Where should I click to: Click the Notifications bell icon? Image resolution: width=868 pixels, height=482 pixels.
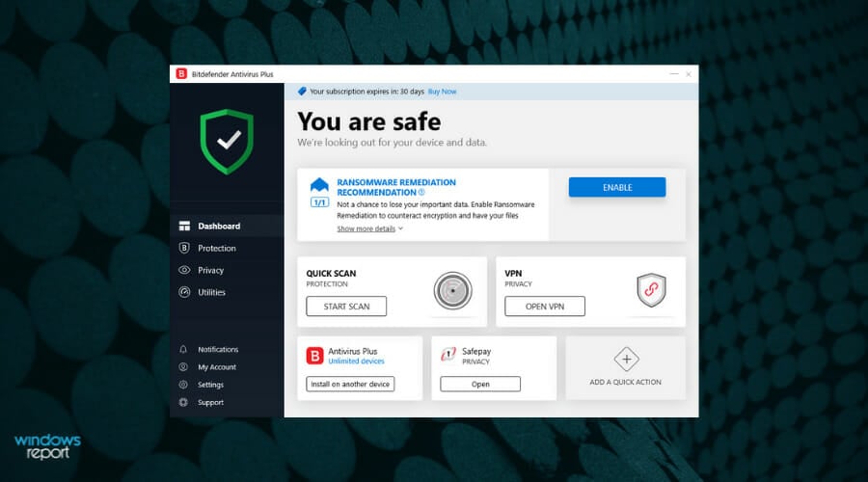183,349
